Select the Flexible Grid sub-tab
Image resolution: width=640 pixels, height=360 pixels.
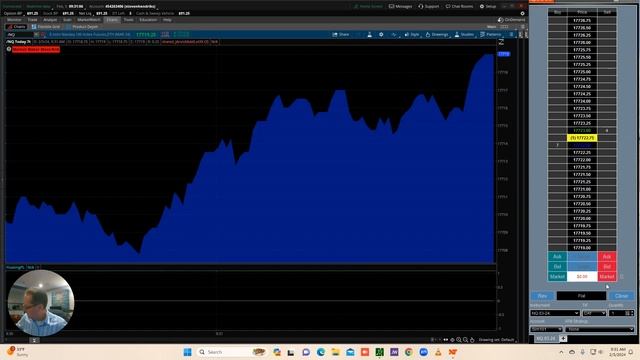[46, 27]
